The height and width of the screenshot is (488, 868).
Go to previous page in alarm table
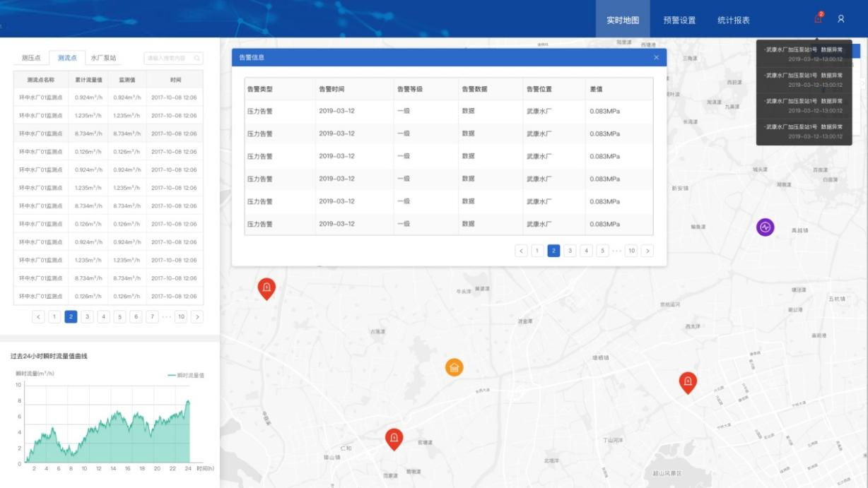(x=522, y=251)
